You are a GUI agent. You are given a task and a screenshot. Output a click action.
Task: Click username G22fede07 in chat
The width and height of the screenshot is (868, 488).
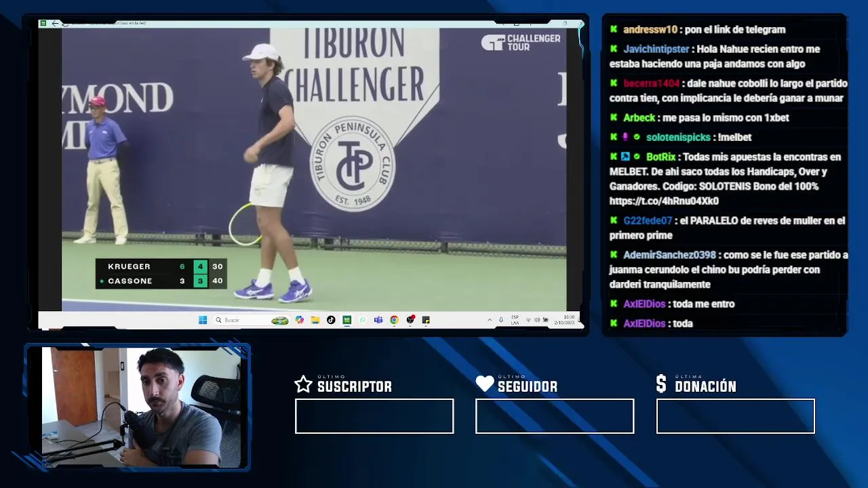pyautogui.click(x=648, y=221)
